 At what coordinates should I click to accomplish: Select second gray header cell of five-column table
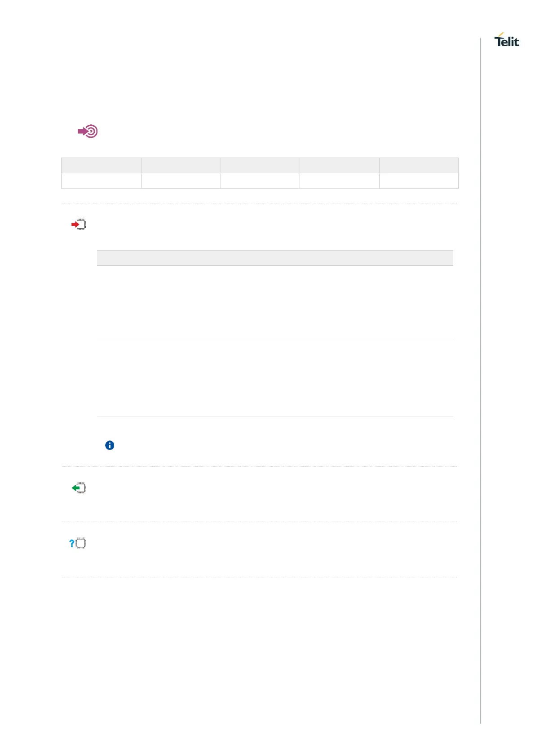tap(181, 165)
